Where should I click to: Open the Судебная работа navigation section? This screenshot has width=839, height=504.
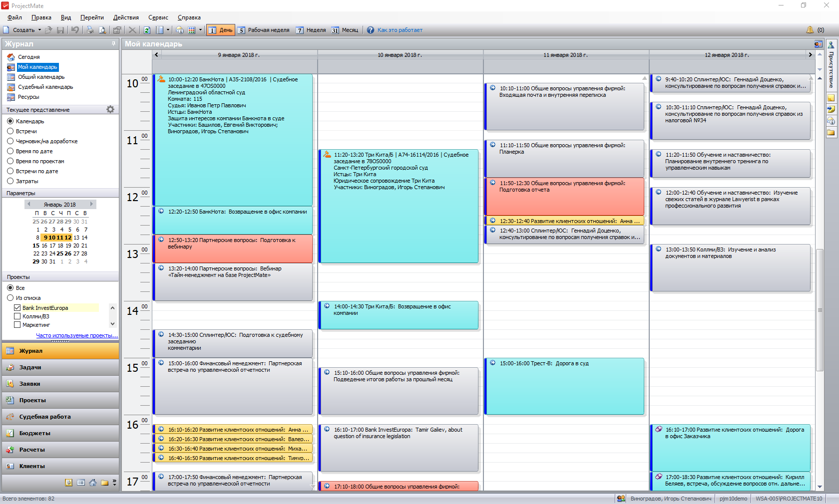[60, 417]
